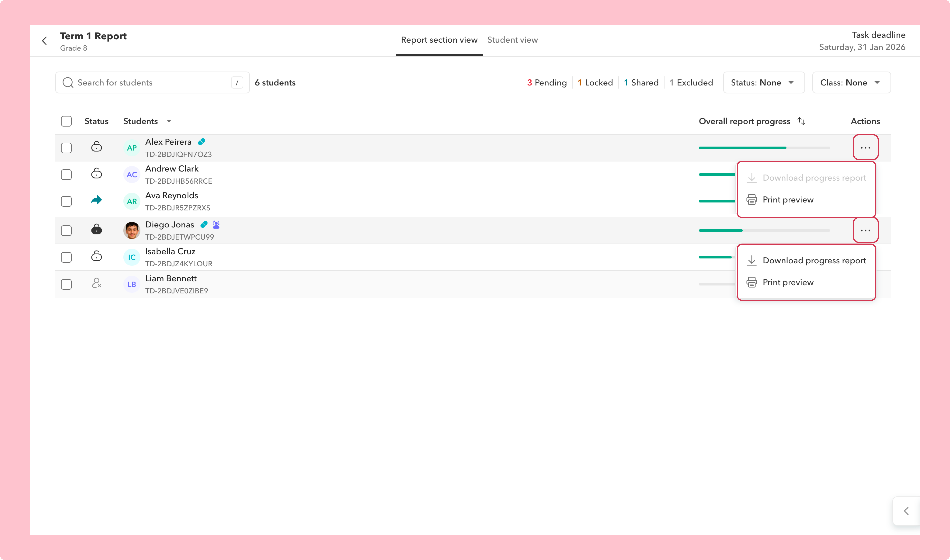Choose Print preview in the upper actions menu

807,200
